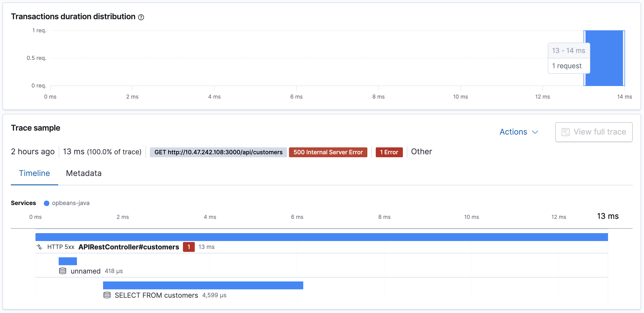
Task: Click the red error count badge on APIRestController#customers
Action: (x=189, y=247)
